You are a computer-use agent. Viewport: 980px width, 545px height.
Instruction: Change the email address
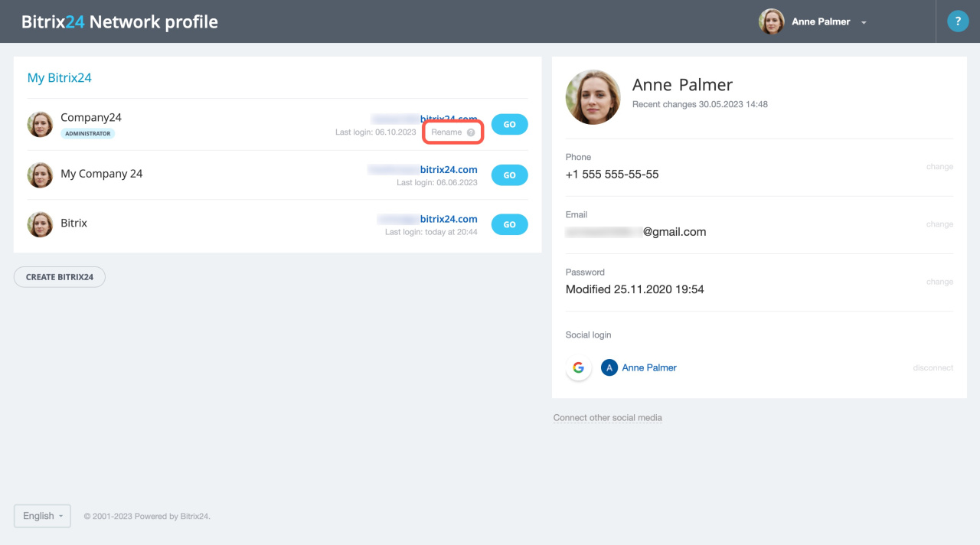tap(939, 224)
